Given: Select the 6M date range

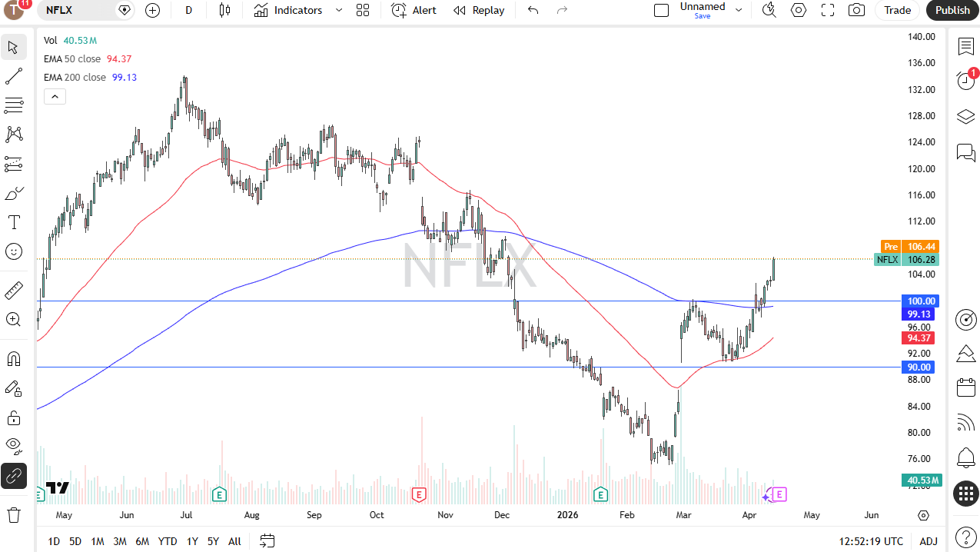Looking at the screenshot, I should point(142,541).
